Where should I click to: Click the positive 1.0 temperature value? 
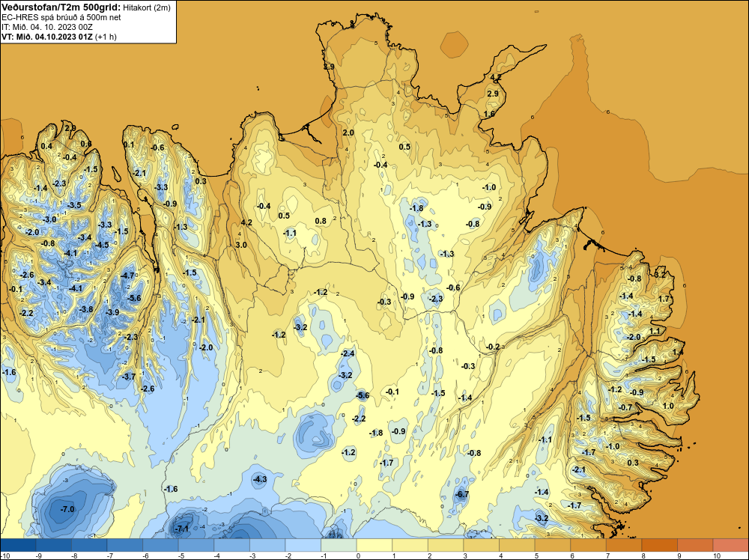[x=668, y=407]
